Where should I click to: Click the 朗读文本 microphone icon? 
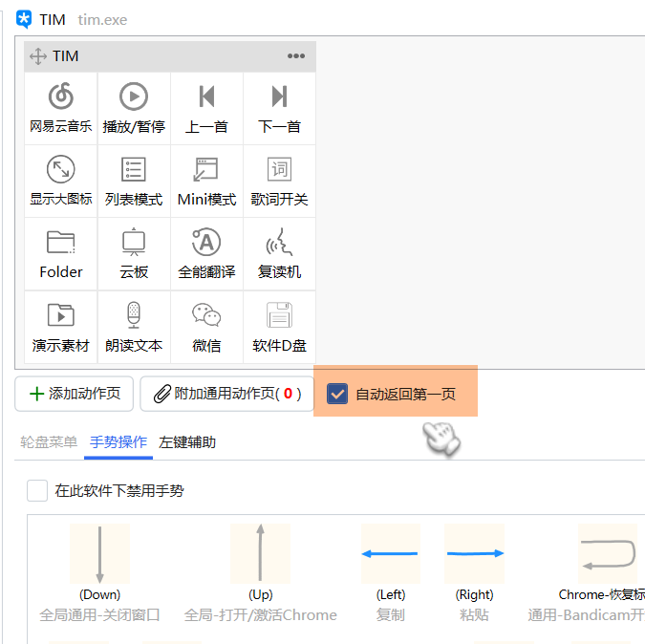click(x=134, y=315)
